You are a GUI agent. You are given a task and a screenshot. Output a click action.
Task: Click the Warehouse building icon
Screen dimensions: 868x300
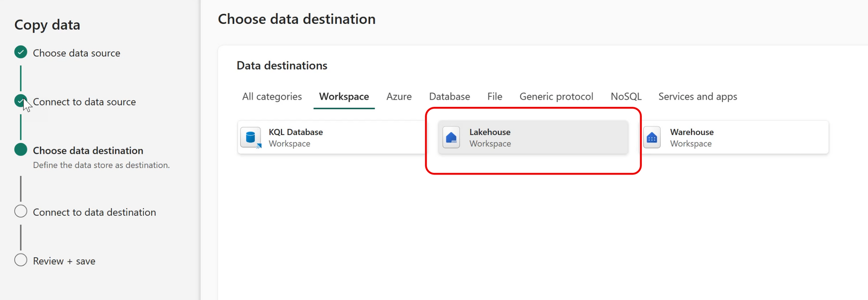coord(652,138)
